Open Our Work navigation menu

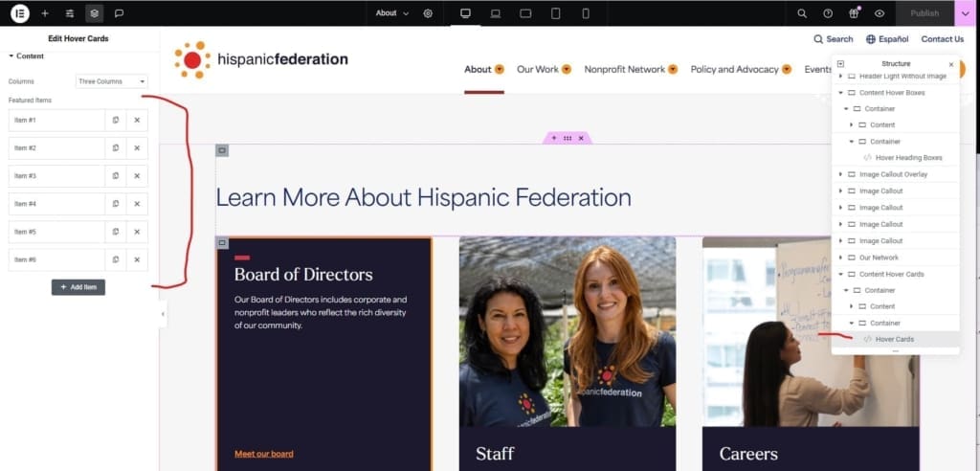point(544,69)
